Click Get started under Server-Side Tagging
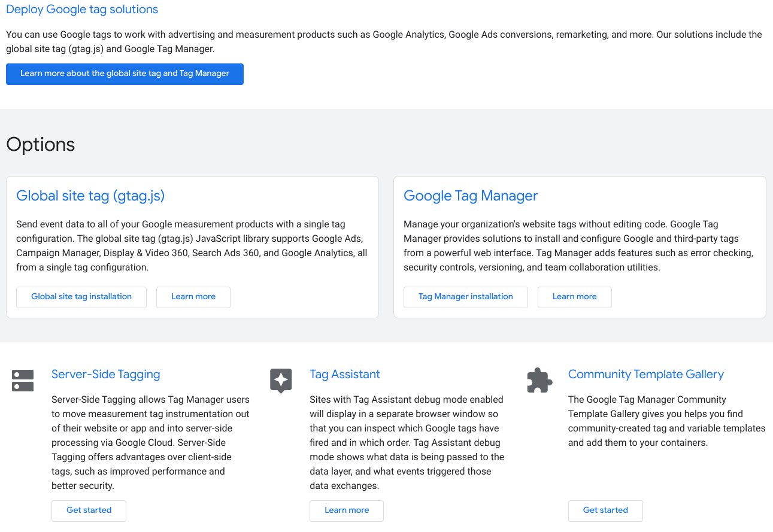 tap(89, 510)
